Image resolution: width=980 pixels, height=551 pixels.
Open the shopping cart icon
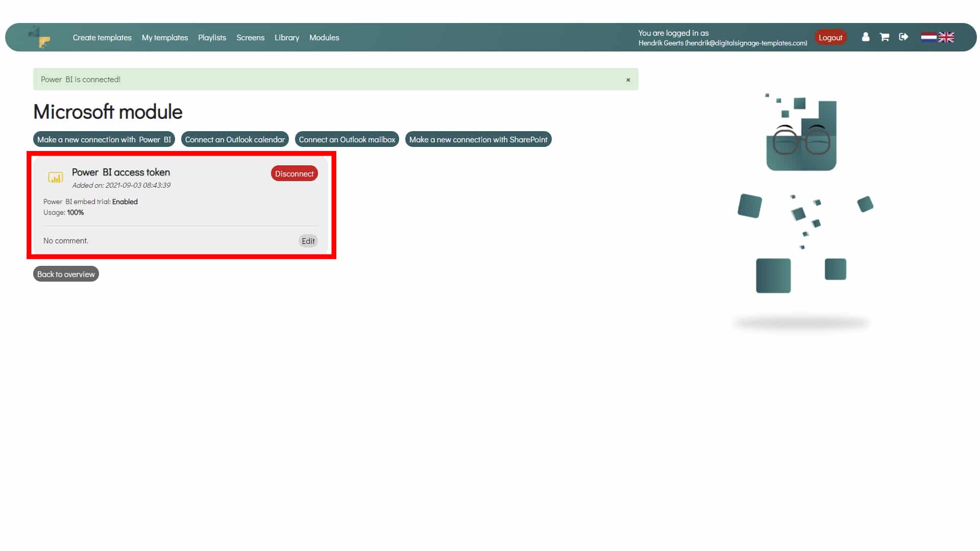885,37
